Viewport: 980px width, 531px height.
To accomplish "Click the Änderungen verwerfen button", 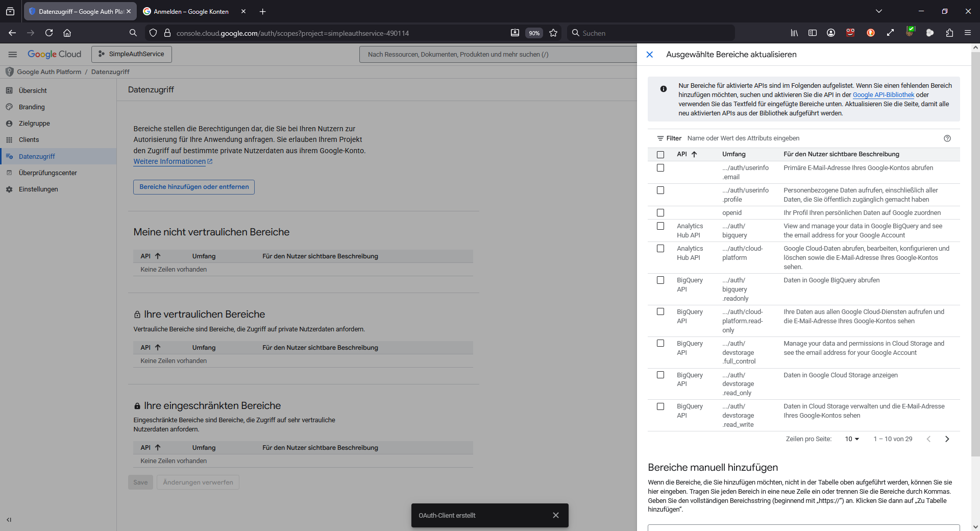I will pyautogui.click(x=198, y=482).
